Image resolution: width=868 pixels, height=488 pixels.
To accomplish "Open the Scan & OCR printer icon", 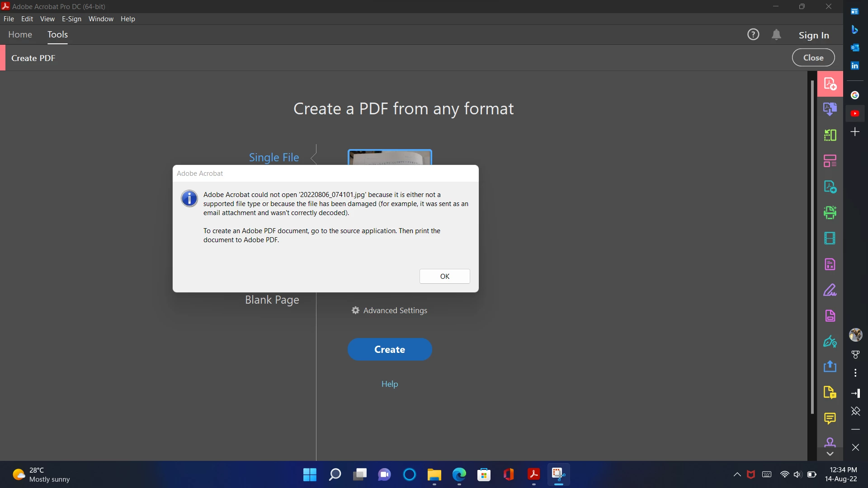I will click(x=830, y=212).
